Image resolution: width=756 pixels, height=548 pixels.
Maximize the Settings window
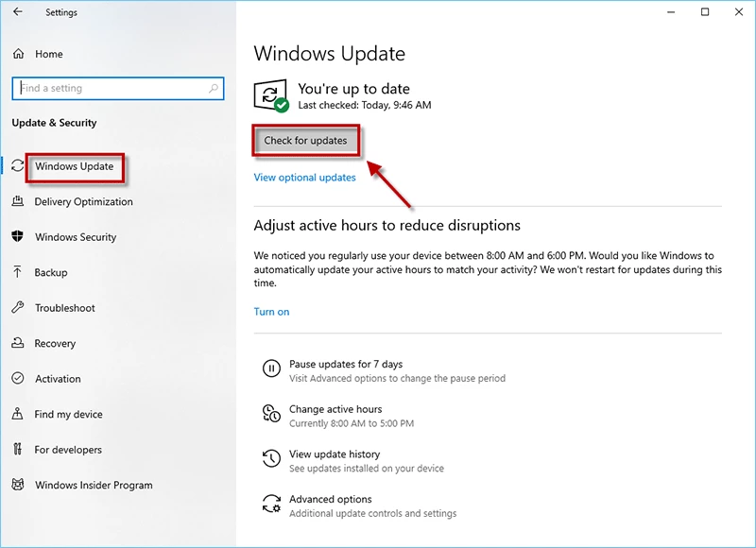[705, 12]
